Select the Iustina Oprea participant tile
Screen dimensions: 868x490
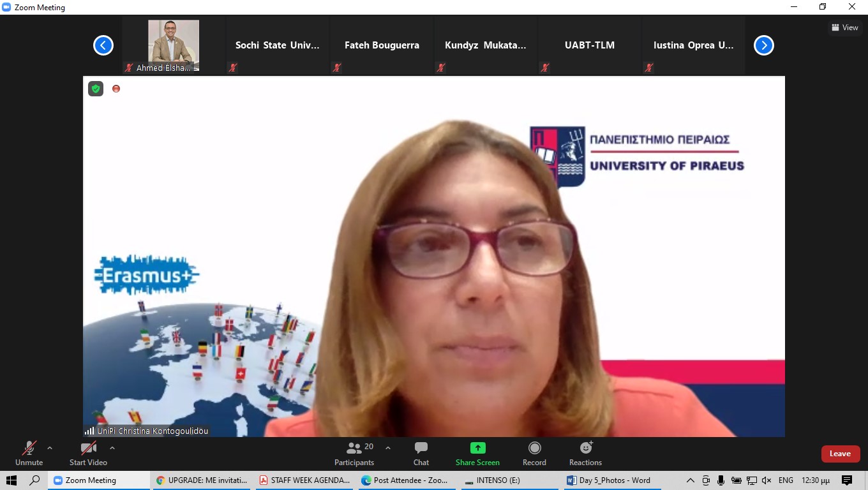[694, 45]
